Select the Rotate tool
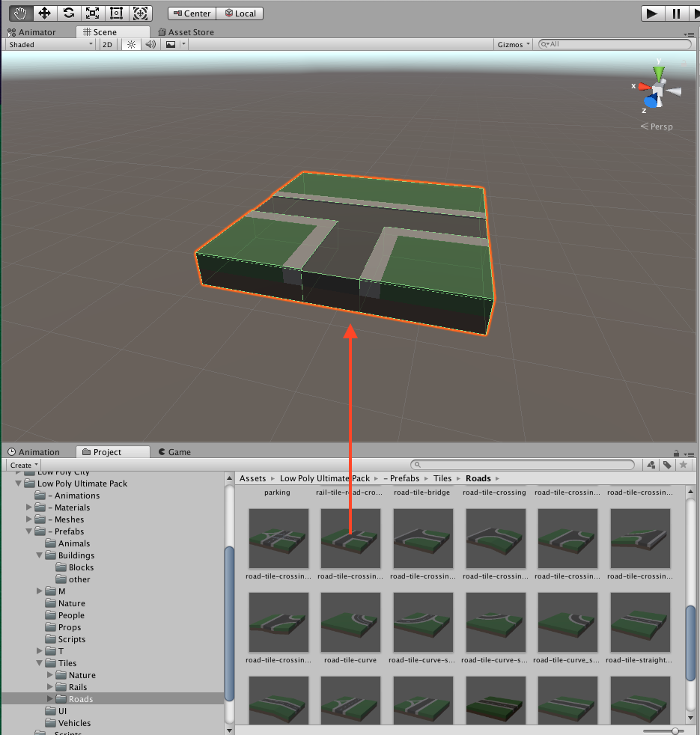 pos(68,13)
